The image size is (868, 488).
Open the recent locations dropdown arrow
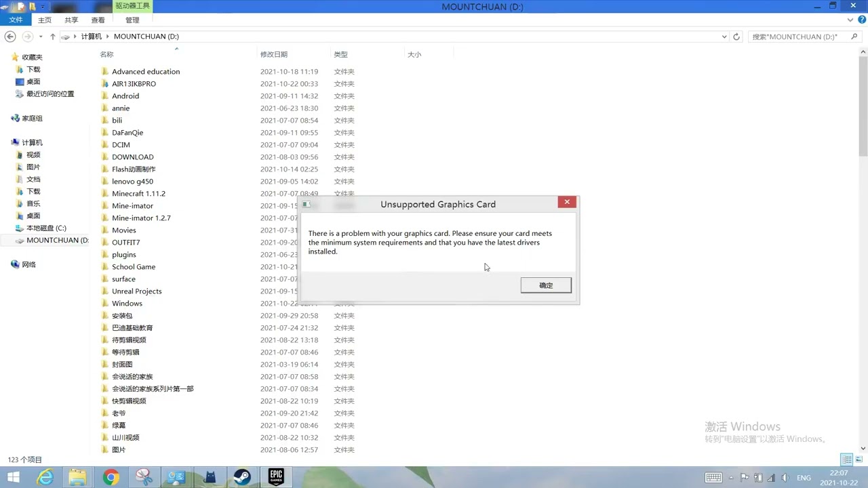pyautogui.click(x=41, y=37)
